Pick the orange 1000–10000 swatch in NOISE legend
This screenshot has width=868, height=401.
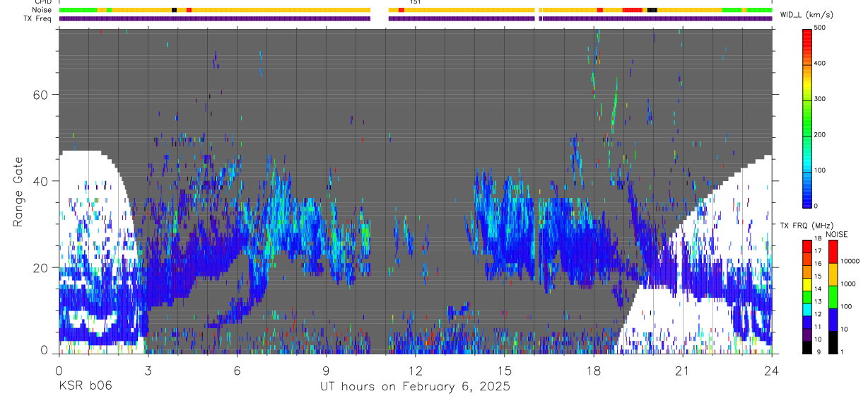click(x=834, y=274)
